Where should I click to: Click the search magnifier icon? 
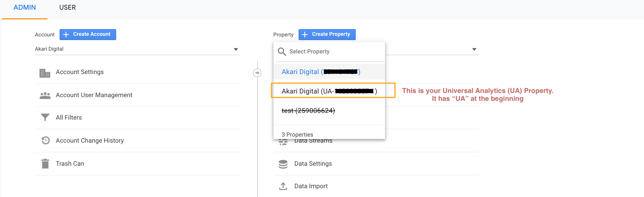tap(282, 52)
